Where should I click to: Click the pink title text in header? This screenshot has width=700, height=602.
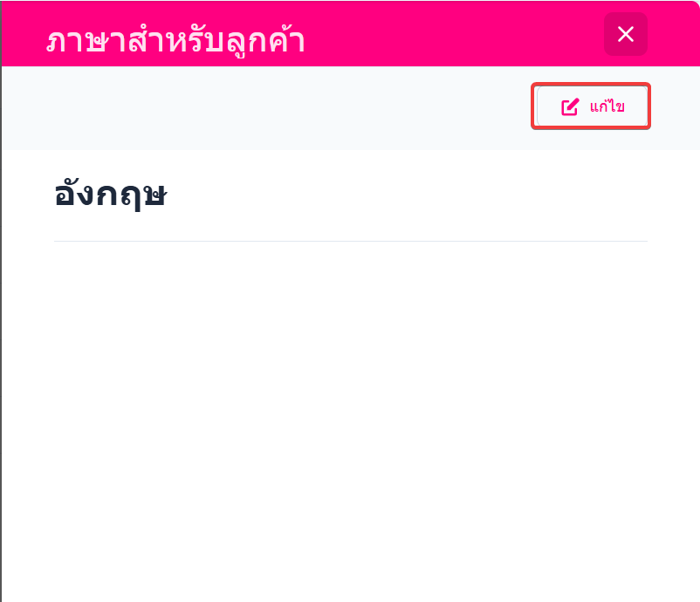coord(175,41)
